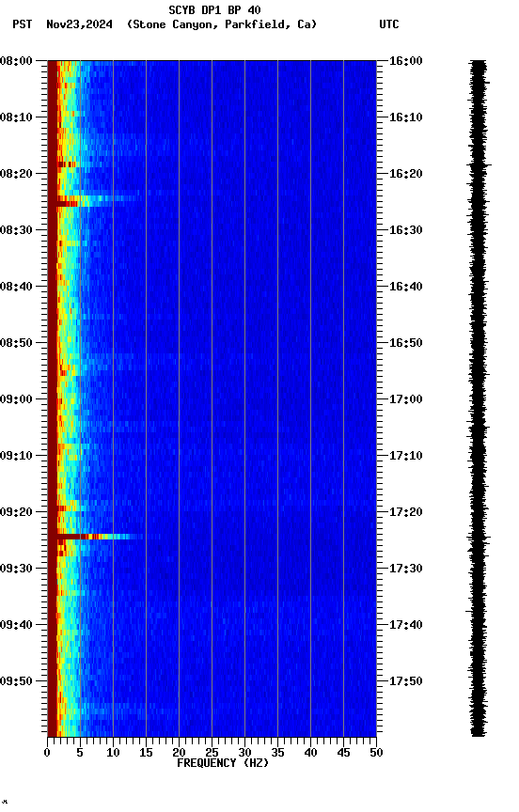
Task: Click the PST time label 08:00
Action: [x=16, y=61]
